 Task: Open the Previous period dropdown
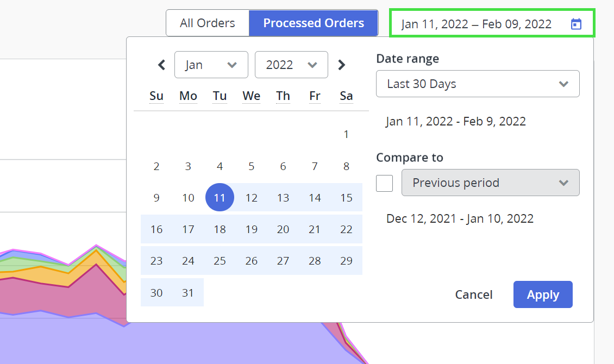490,183
